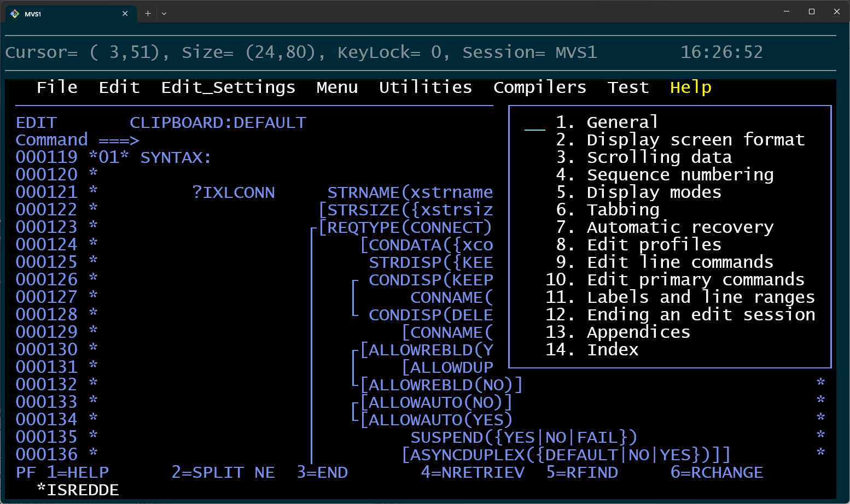Click the highlighted Help menu
This screenshot has height=504, width=850.
pyautogui.click(x=690, y=87)
